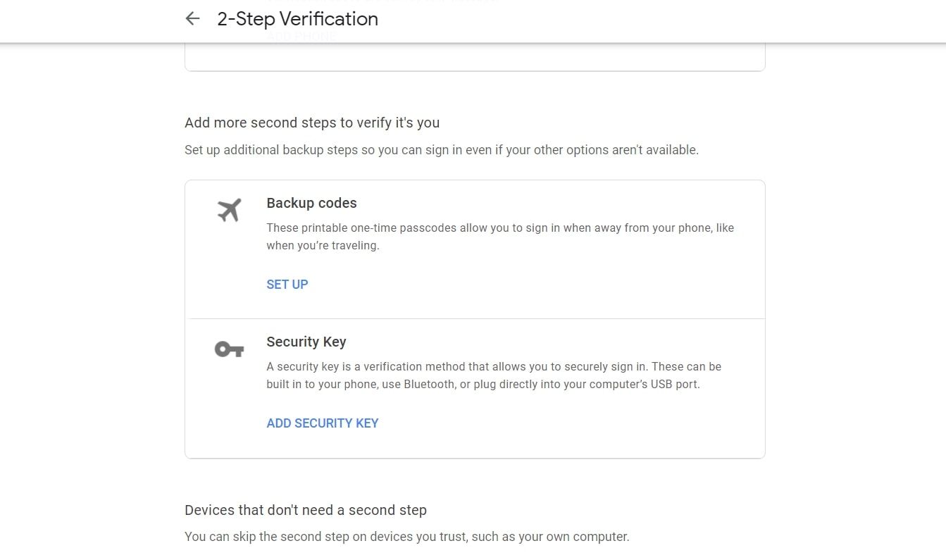The image size is (946, 560).
Task: Click the 'Devices that don't need a second step' heading
Action: tap(306, 510)
